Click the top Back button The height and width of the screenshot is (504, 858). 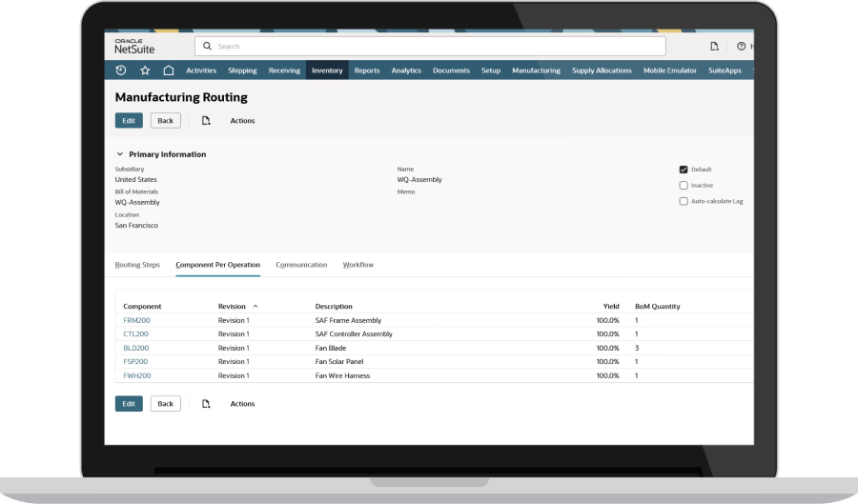coord(165,120)
